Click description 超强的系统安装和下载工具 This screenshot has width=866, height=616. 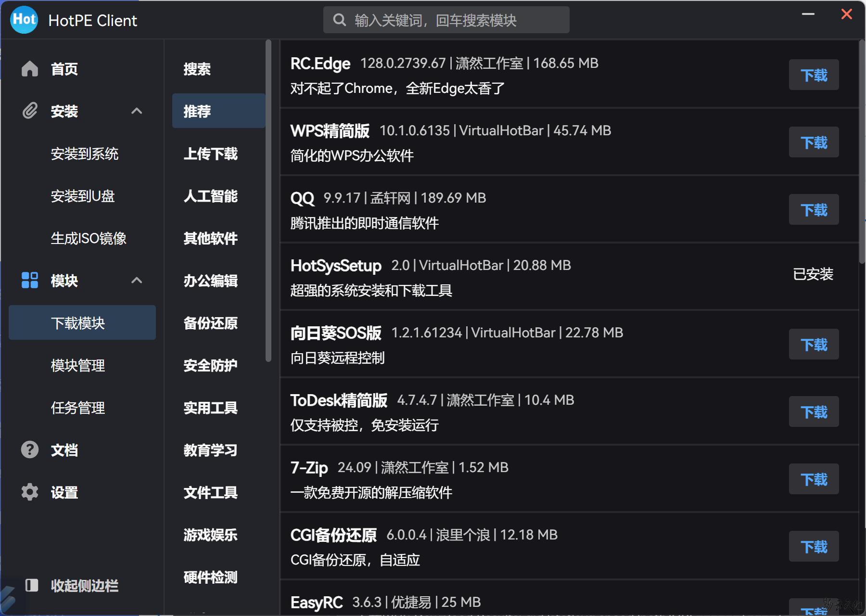coord(371,291)
